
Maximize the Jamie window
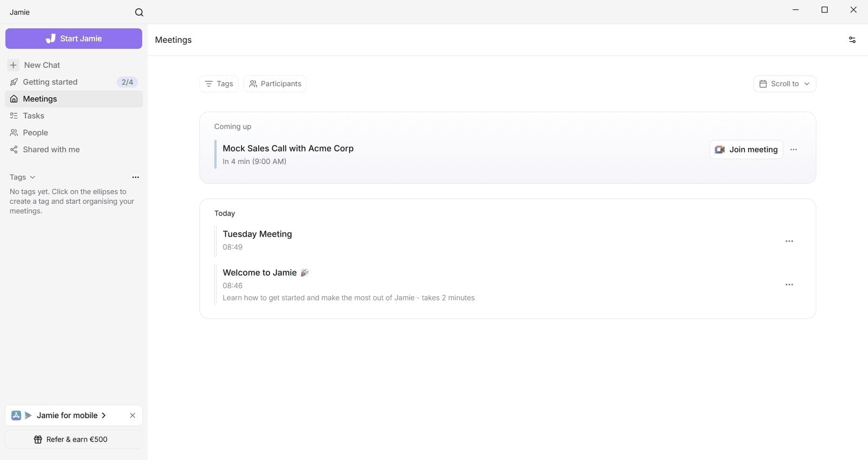pyautogui.click(x=825, y=10)
